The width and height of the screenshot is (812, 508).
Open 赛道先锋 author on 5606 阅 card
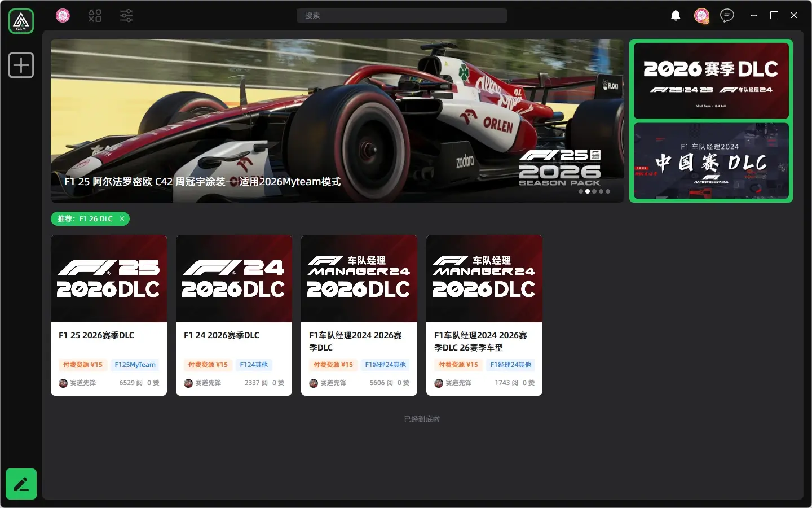click(x=328, y=383)
